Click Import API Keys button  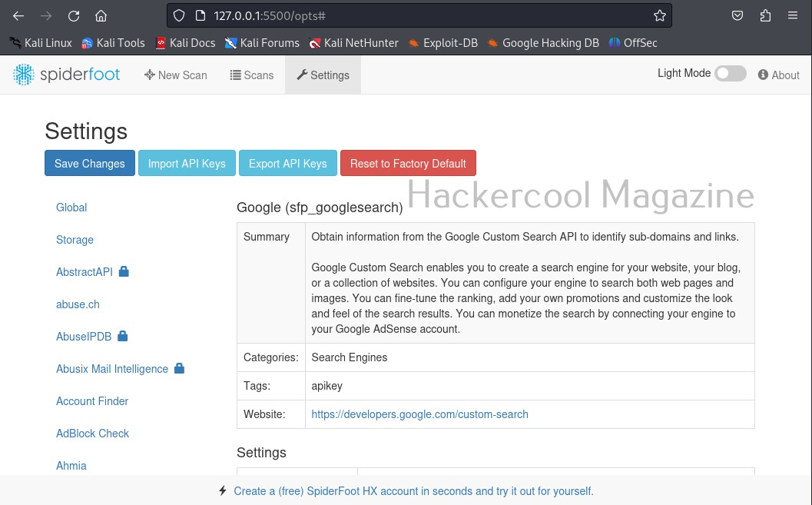click(187, 163)
